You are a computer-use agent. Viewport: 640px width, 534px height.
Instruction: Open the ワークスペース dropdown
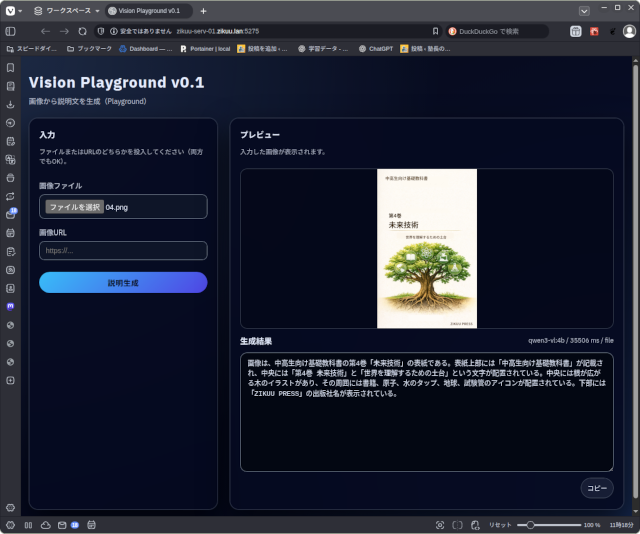click(66, 10)
